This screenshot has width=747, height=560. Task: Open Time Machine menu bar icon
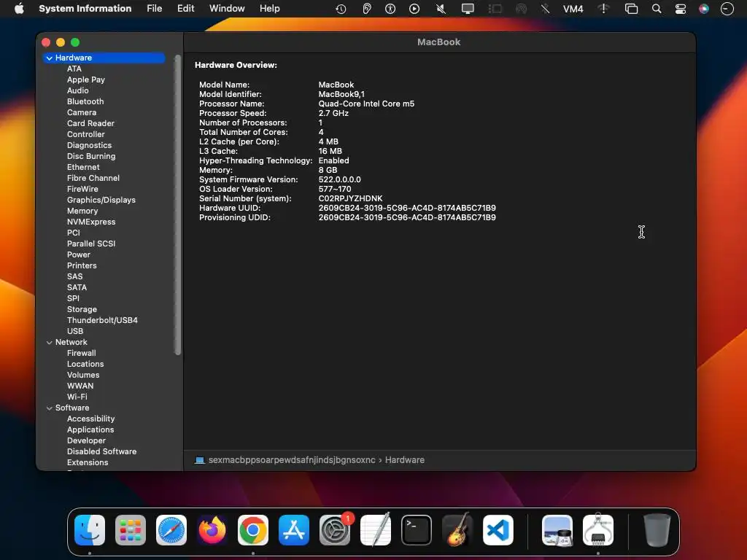click(341, 9)
